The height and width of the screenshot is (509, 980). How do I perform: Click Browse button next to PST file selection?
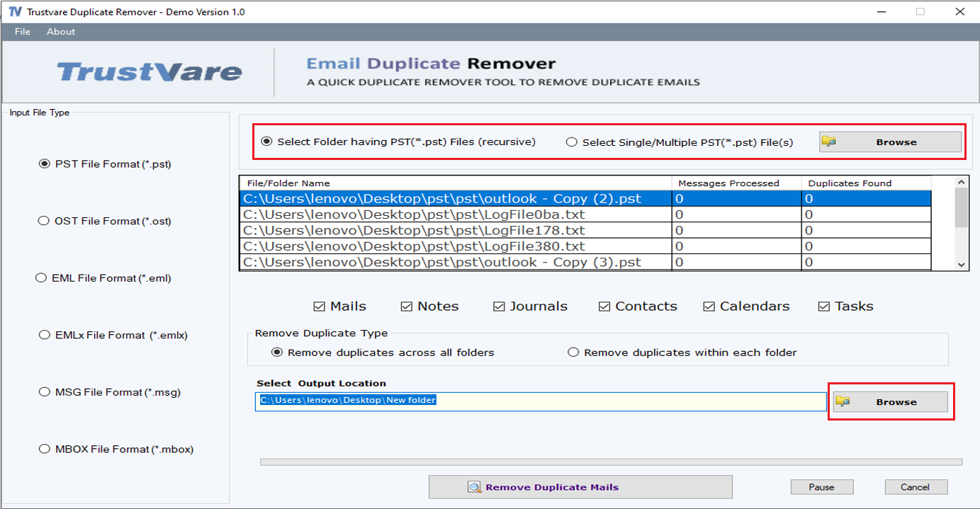(890, 142)
